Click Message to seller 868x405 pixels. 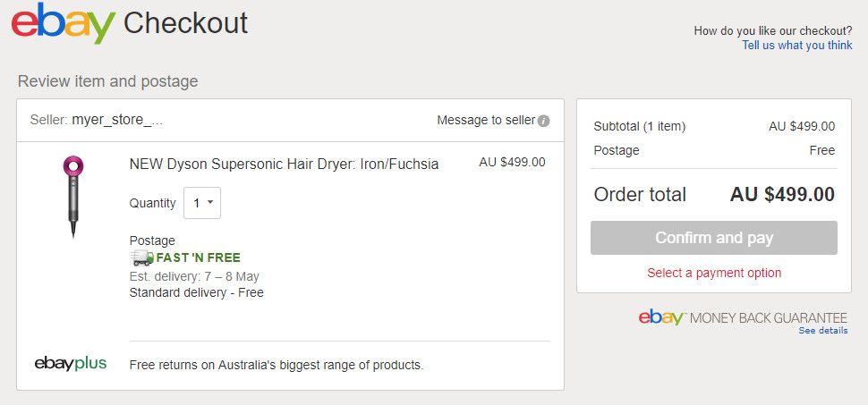[486, 120]
